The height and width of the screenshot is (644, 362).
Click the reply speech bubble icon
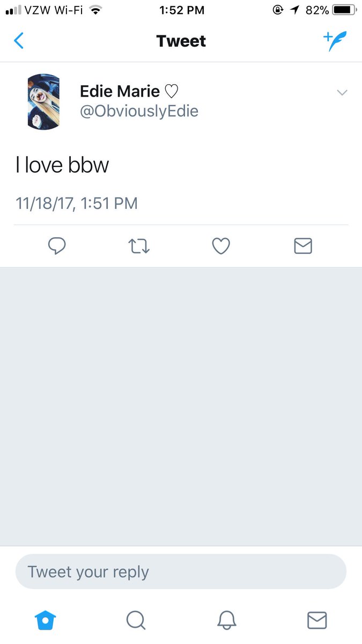point(57,246)
